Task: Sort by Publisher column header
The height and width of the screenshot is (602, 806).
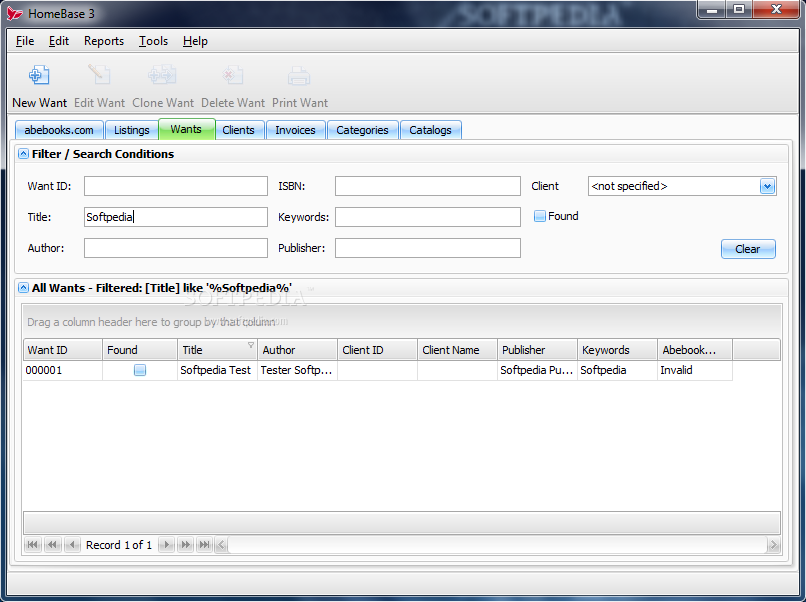Action: [x=537, y=350]
